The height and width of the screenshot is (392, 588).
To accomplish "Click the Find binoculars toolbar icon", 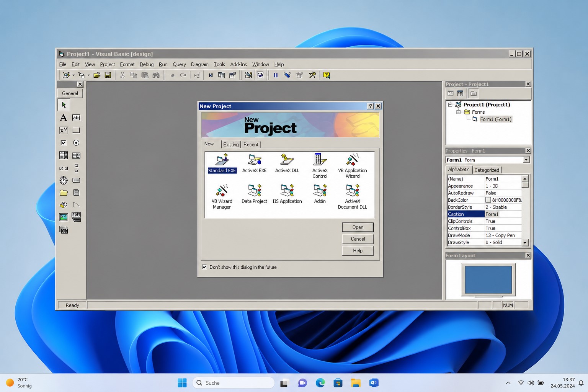I will [156, 75].
